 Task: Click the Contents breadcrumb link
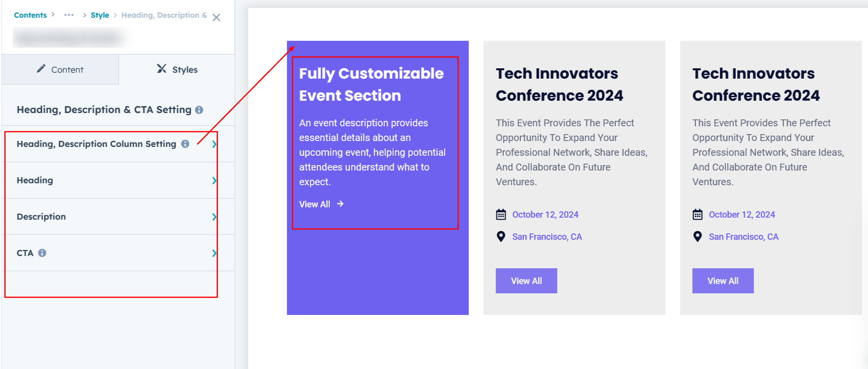point(30,15)
